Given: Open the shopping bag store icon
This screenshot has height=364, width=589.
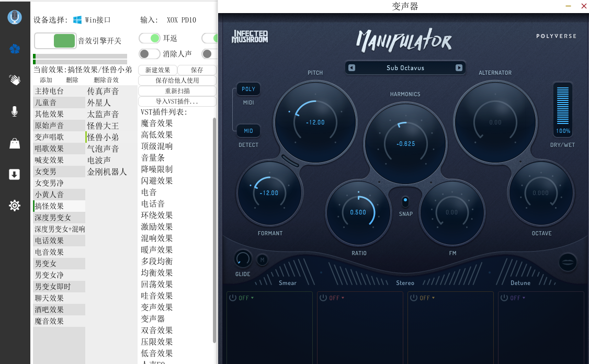Looking at the screenshot, I should pos(15,143).
